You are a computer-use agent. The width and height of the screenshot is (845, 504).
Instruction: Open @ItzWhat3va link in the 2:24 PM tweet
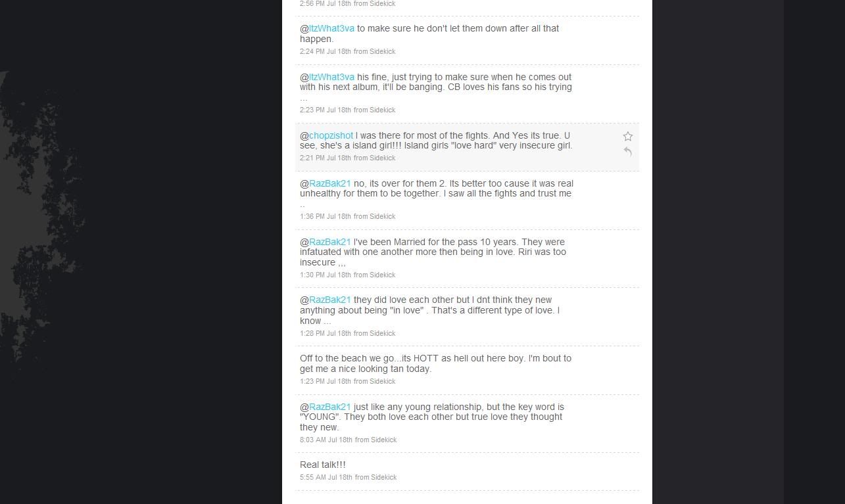pyautogui.click(x=331, y=28)
